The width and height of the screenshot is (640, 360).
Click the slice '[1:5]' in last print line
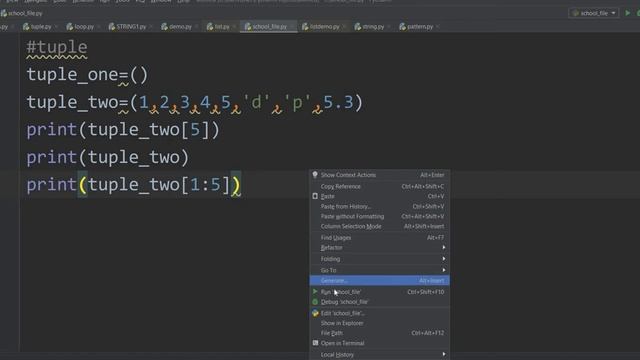pos(205,184)
